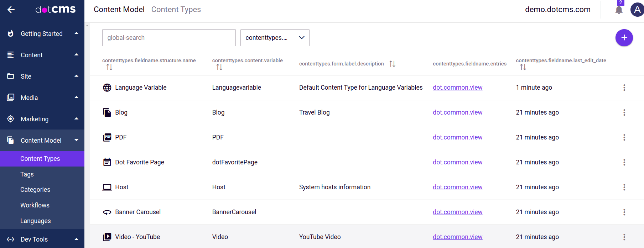Open the actions menu for the Host row

[x=624, y=187]
